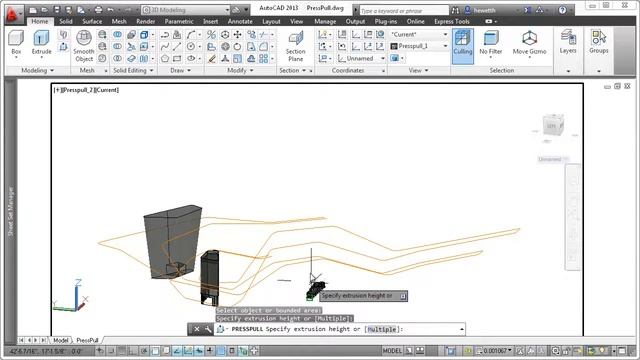Open the 3D Modeling workspace dropdown
Image resolution: width=640 pixels, height=360 pixels.
(186, 10)
